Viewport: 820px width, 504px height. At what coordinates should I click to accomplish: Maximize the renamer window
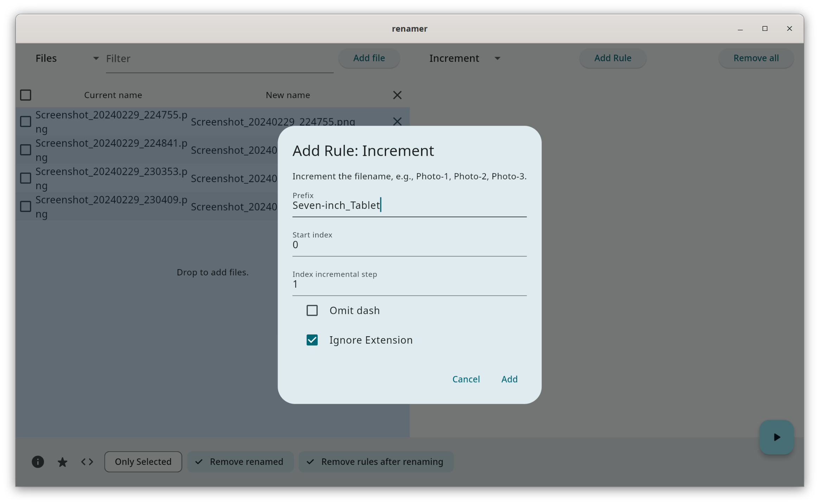click(x=765, y=29)
